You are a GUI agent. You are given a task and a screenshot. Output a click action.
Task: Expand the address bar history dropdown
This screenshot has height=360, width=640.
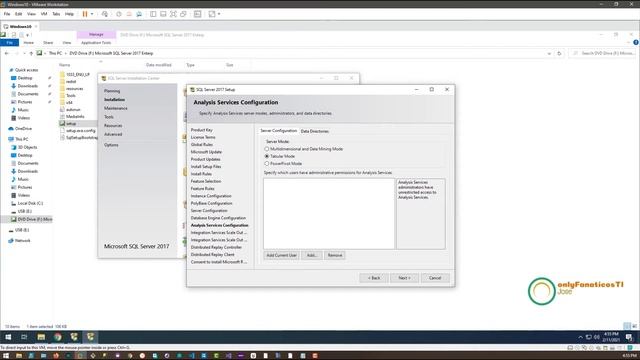(549, 53)
